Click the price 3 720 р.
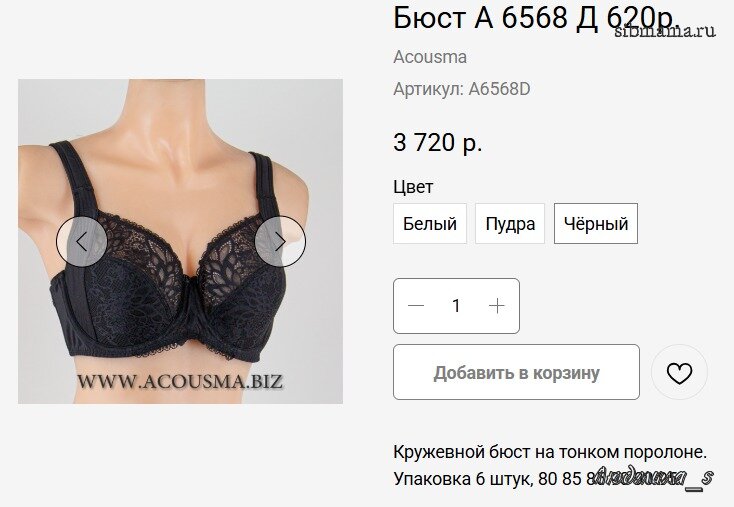This screenshot has height=507, width=734. (x=438, y=142)
